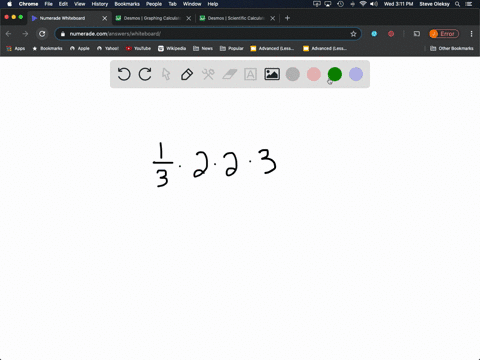Choose the lavender color swatch

[356, 74]
